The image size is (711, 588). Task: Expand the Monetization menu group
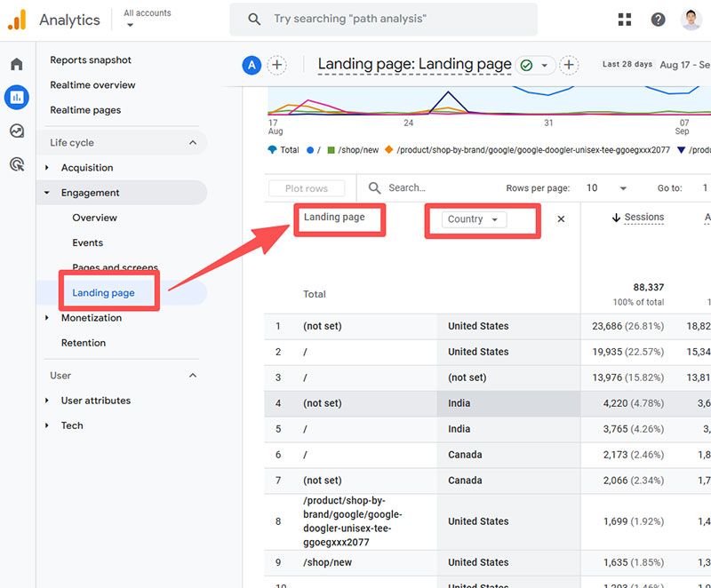pyautogui.click(x=48, y=318)
